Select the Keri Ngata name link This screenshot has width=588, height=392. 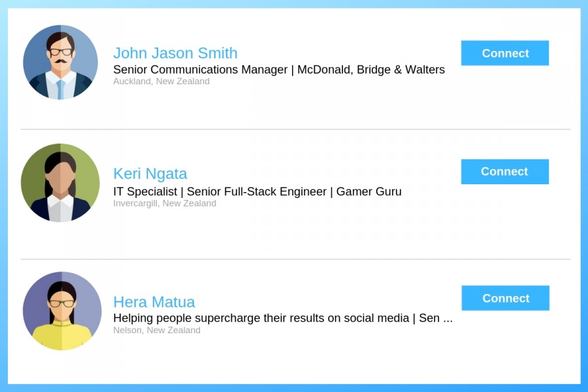[x=150, y=174]
